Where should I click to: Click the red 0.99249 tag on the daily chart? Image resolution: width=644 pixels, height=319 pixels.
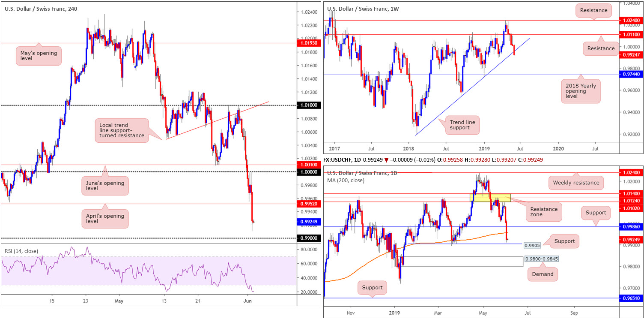pos(631,240)
